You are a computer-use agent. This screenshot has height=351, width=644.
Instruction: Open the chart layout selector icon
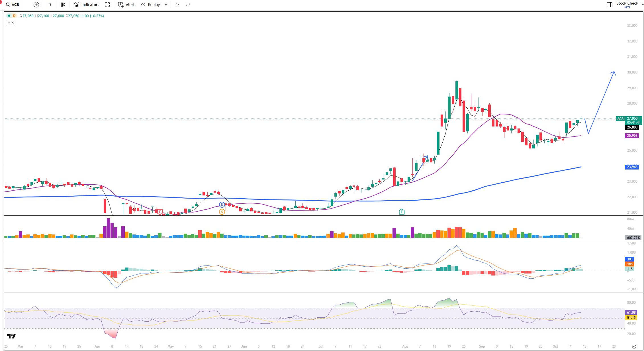click(x=610, y=5)
